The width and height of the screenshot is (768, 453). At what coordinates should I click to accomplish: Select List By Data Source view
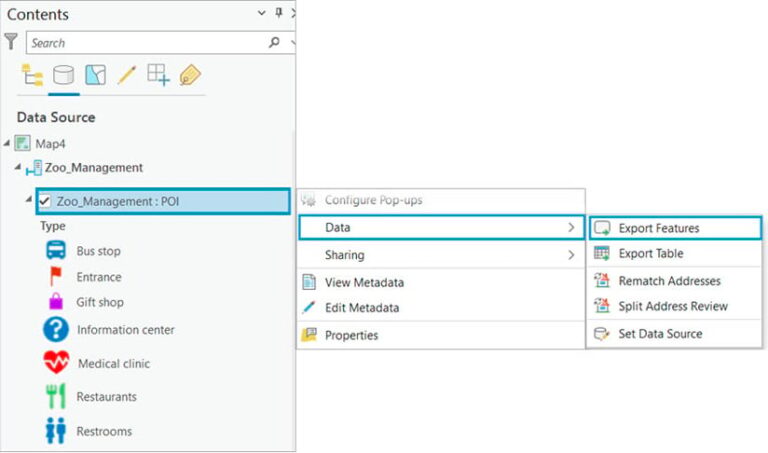pyautogui.click(x=64, y=75)
